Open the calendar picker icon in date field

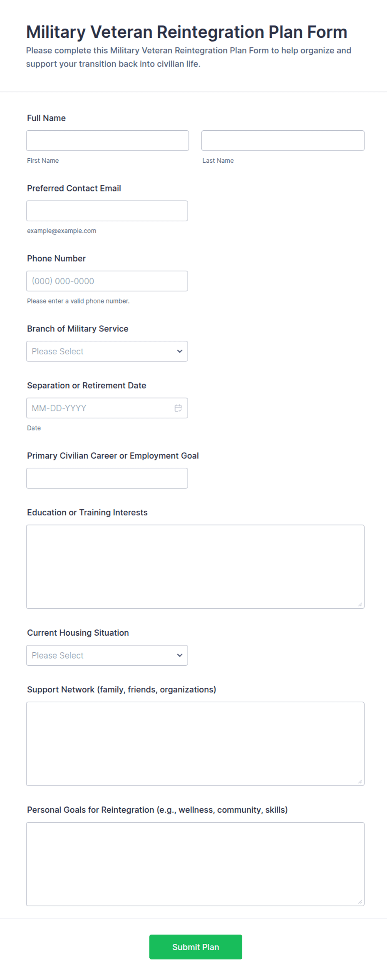[x=178, y=408]
